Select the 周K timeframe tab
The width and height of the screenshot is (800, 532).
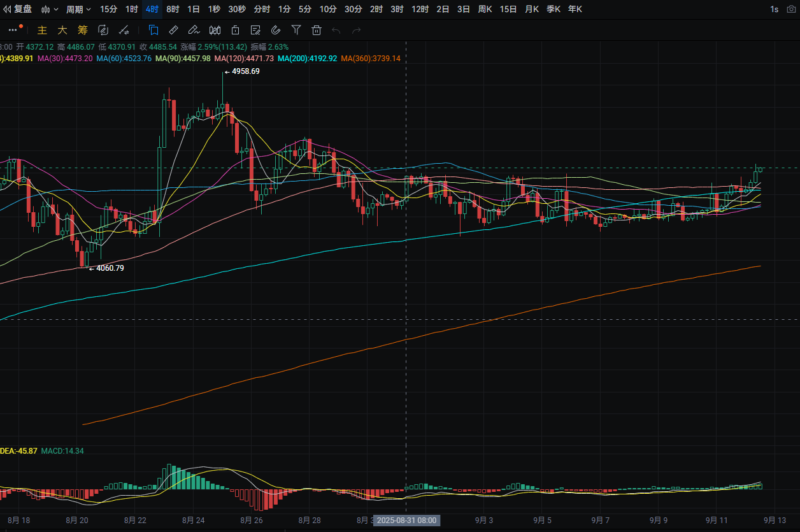click(x=485, y=9)
